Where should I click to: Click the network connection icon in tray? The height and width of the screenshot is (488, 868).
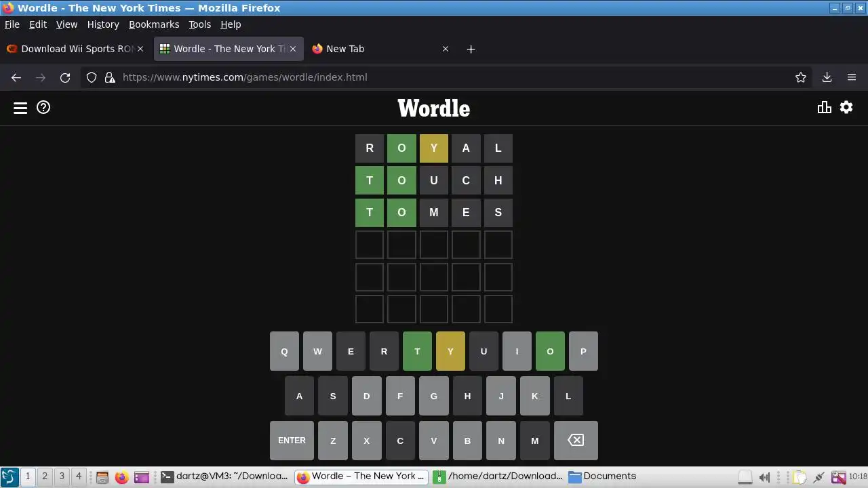point(819,477)
